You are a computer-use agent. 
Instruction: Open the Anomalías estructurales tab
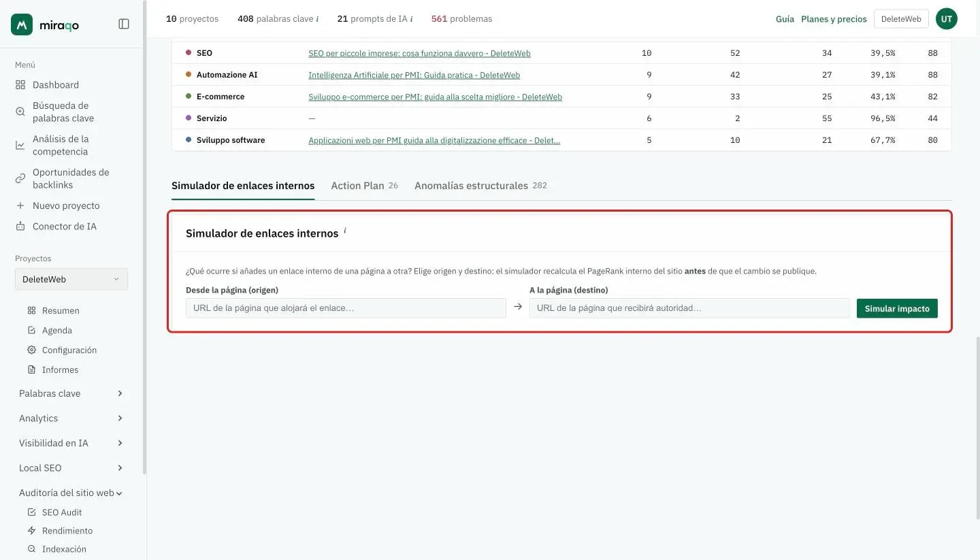tap(480, 186)
